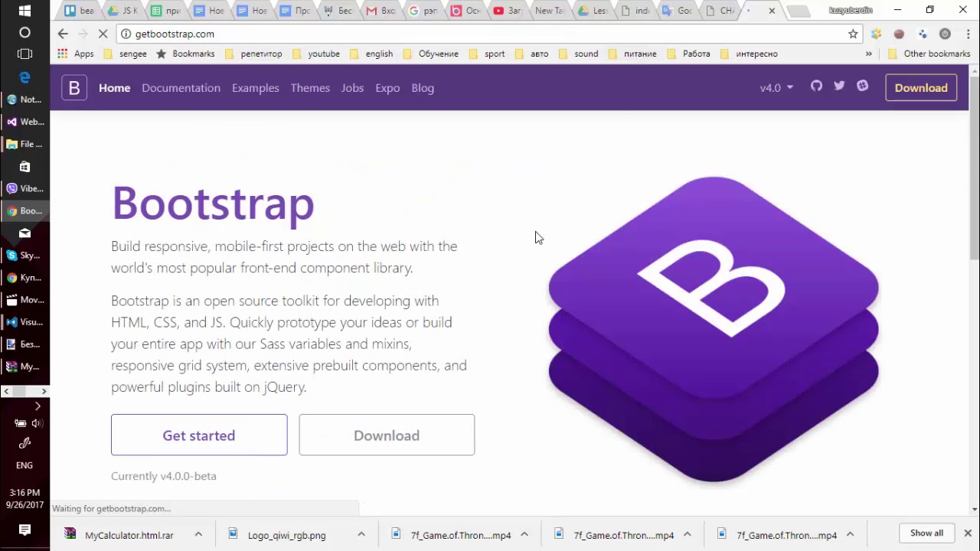Image resolution: width=980 pixels, height=551 pixels.
Task: Show all downloads button
Action: (926, 533)
